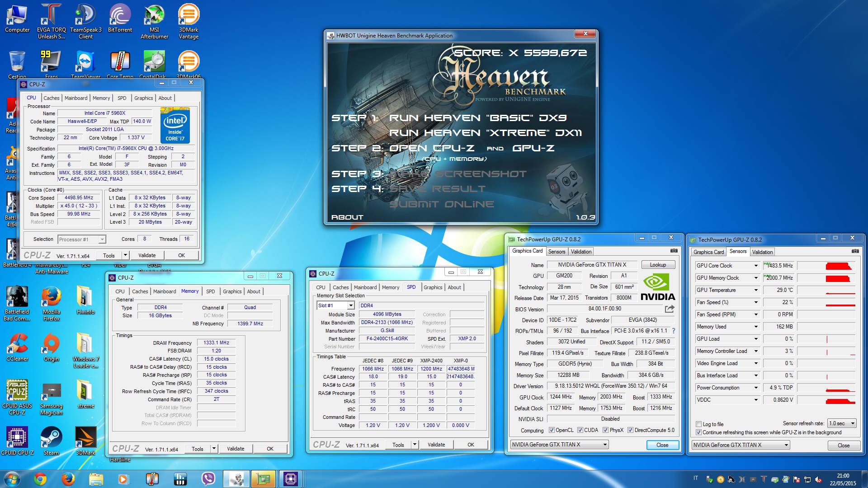Open the BitTorrent desktop icon
Screen dimensions: 868x488
click(120, 19)
